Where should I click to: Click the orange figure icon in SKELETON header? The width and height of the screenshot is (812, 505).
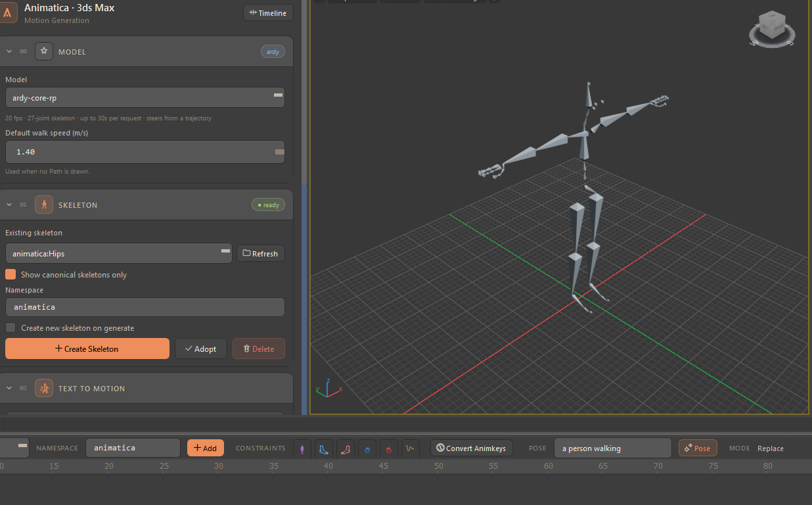44,204
